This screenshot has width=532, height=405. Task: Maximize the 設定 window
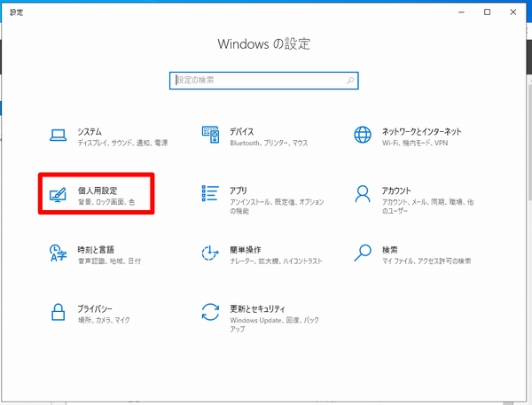click(487, 12)
